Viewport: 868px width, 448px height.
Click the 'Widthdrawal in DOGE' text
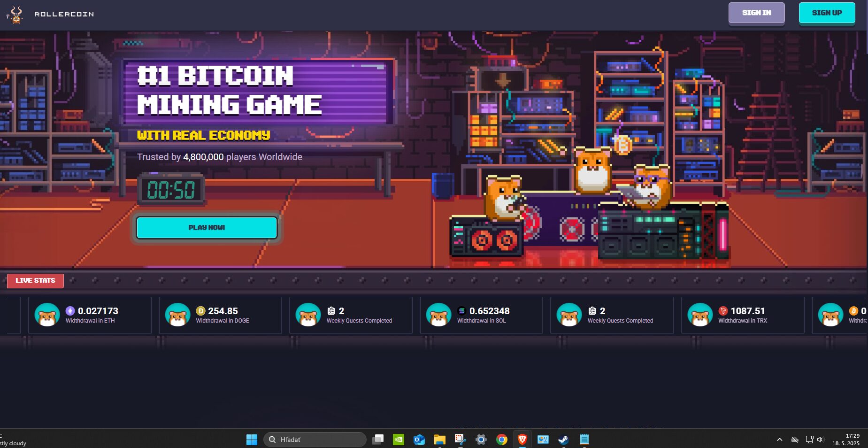223,321
